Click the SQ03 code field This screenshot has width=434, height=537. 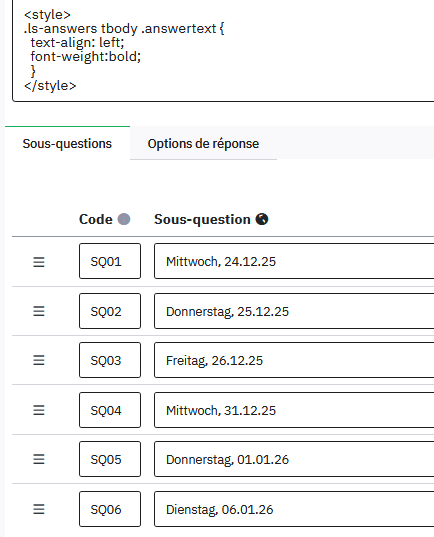point(110,360)
